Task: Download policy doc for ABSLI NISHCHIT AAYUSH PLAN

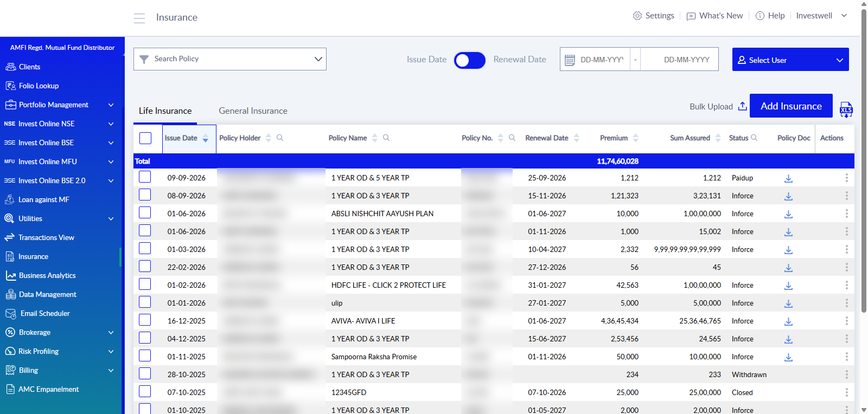Action: coord(788,214)
